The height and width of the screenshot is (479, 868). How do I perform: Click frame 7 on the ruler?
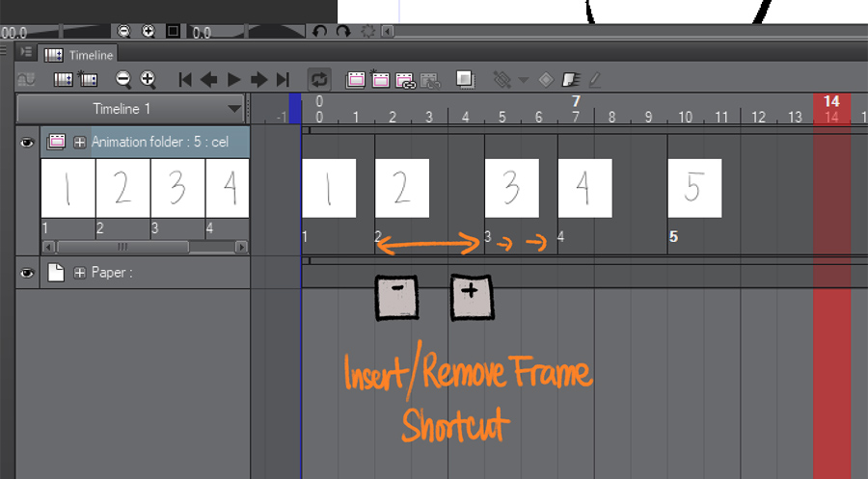[576, 117]
